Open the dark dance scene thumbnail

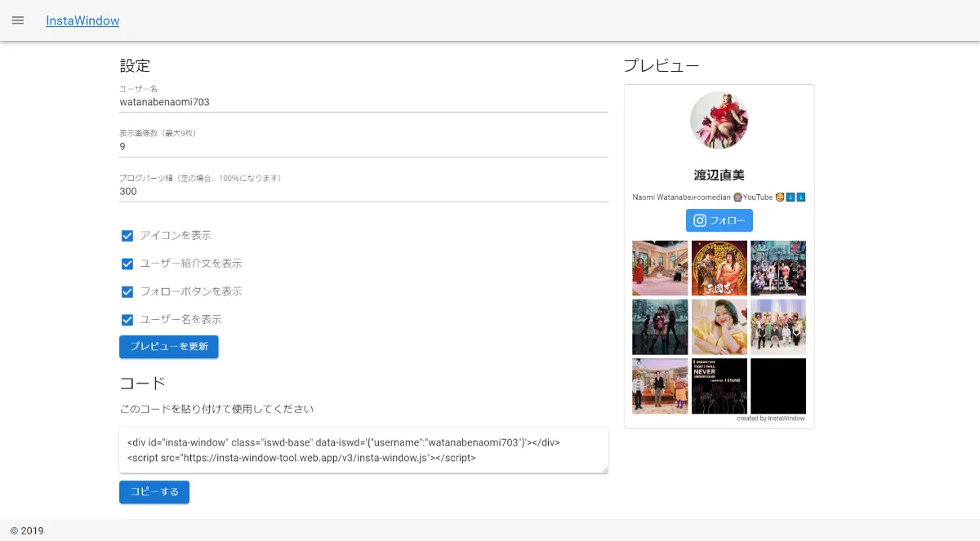[660, 327]
